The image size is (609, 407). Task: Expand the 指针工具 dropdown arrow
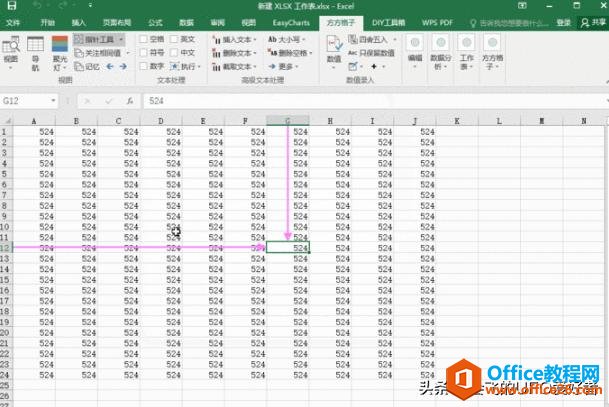pyautogui.click(x=121, y=40)
